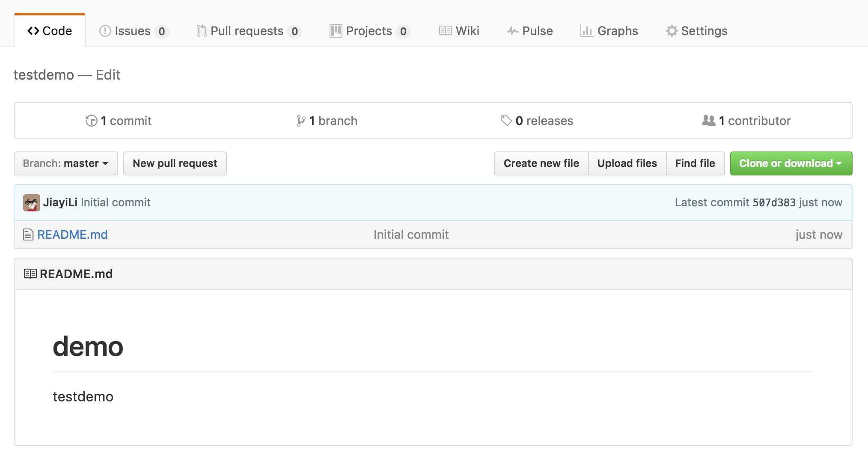Click the Upload files button
The height and width of the screenshot is (463, 868).
click(x=627, y=163)
